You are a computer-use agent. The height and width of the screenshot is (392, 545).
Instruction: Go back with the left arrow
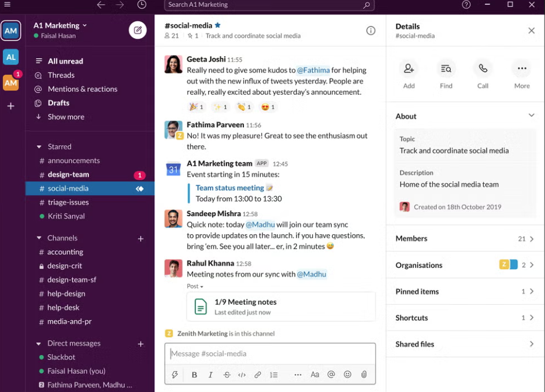coord(101,5)
